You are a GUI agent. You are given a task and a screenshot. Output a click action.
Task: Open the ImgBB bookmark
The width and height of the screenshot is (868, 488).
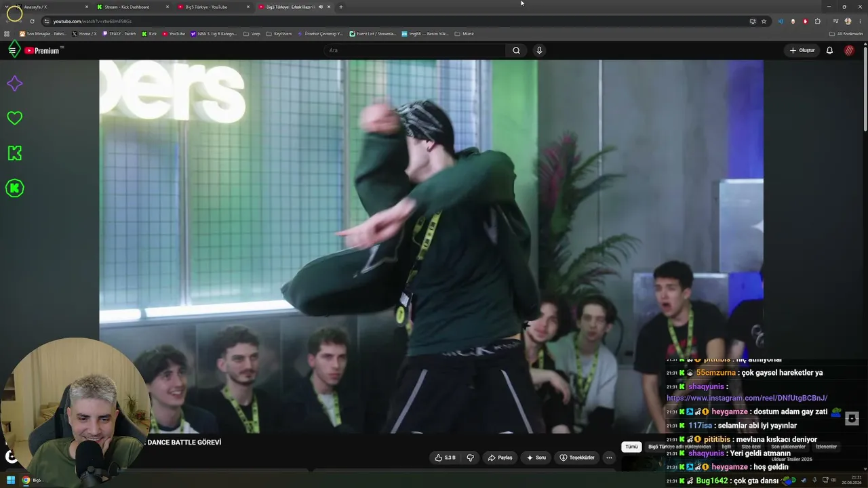[x=425, y=34]
